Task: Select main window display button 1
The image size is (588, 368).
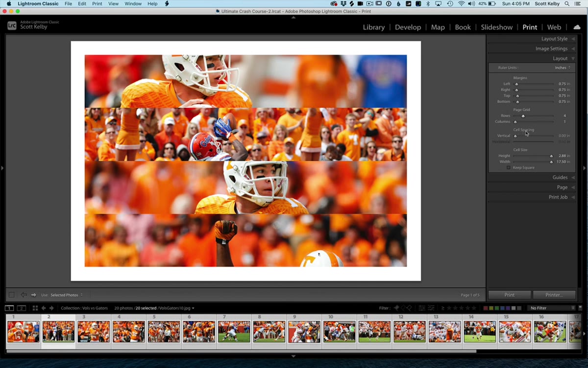Action: (9, 308)
